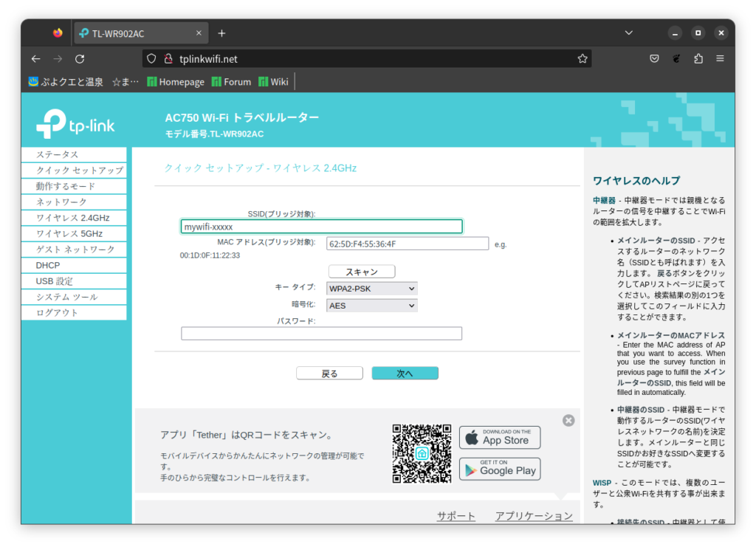Click the tplinkwifi.net address bar

366,59
